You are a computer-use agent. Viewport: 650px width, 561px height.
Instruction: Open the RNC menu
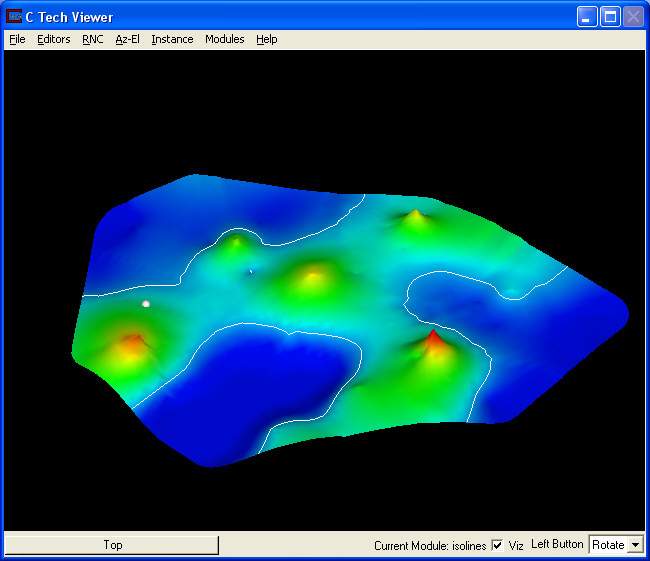[x=92, y=39]
